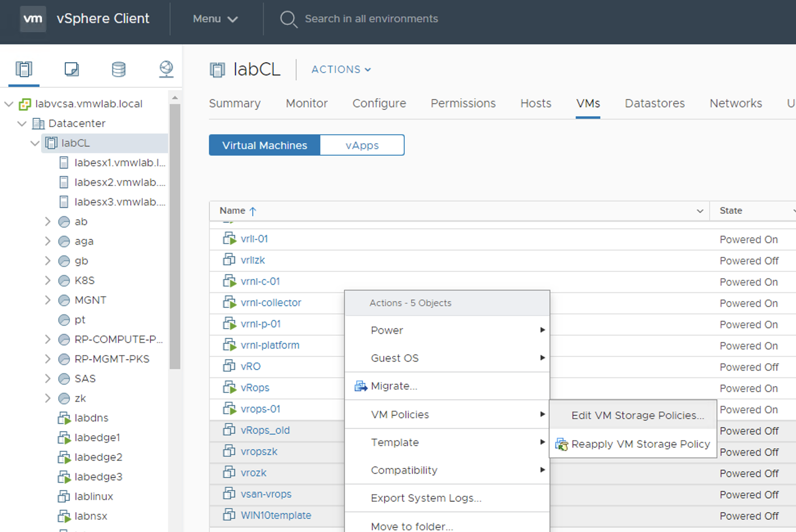Open the Networking inventory view icon
This screenshot has width=796, height=532.
166,69
